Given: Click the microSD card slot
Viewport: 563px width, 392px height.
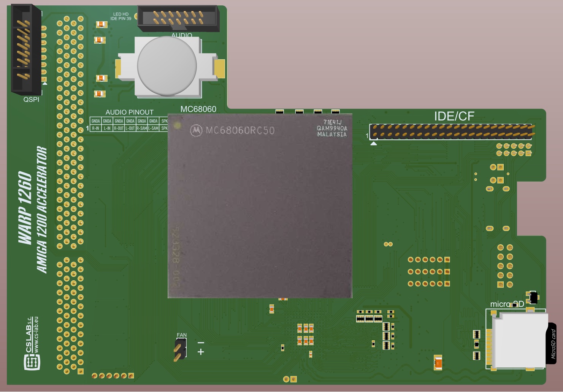Looking at the screenshot, I should [x=519, y=340].
